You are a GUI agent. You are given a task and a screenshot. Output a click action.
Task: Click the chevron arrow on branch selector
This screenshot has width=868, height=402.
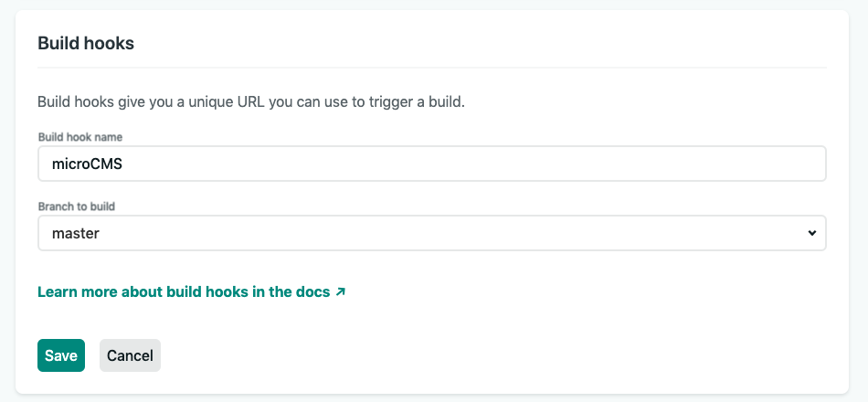(x=811, y=233)
